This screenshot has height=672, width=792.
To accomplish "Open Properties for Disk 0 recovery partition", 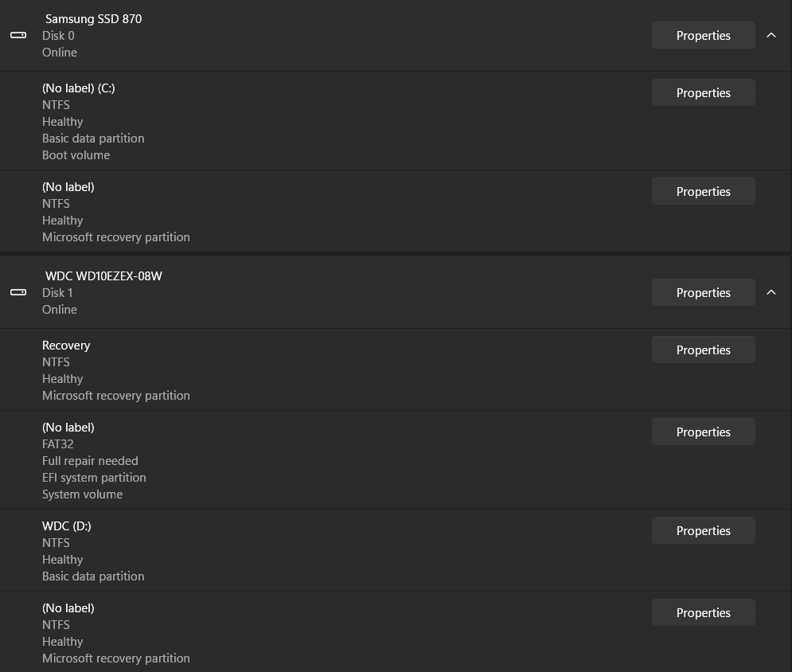I will (703, 191).
